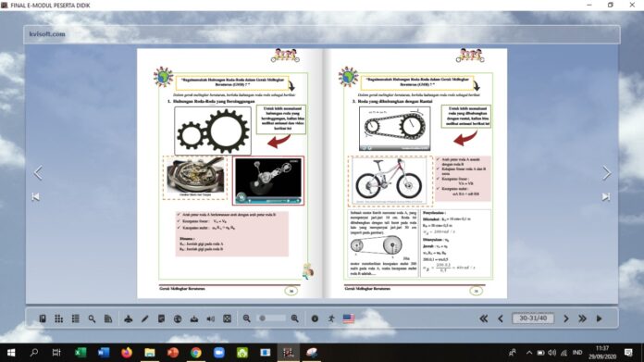This screenshot has width=644, height=362.
Task: Go to next page in bottom toolbar
Action: pos(566,318)
